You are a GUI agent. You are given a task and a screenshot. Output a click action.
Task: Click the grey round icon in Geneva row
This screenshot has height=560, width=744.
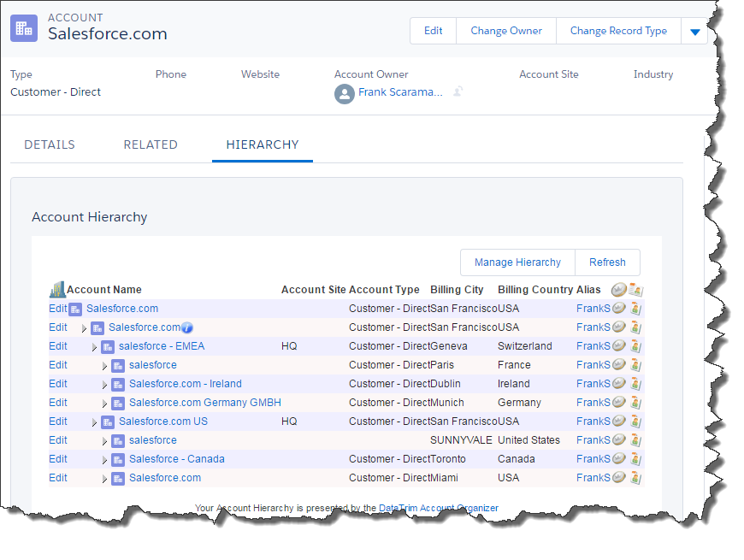[x=618, y=346]
